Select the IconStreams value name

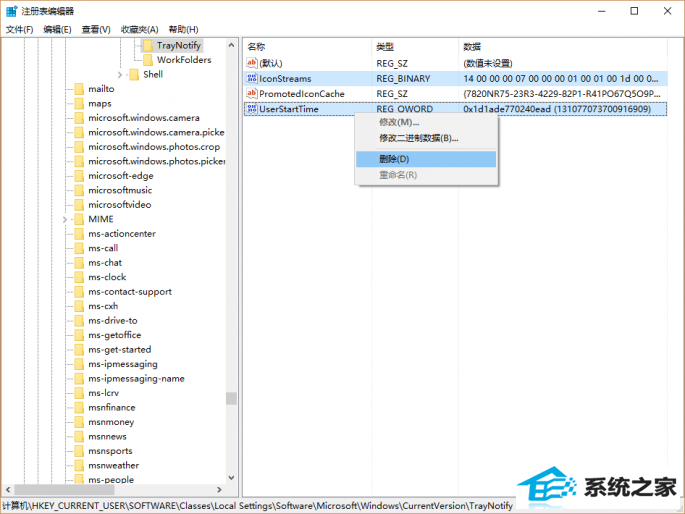(x=285, y=79)
